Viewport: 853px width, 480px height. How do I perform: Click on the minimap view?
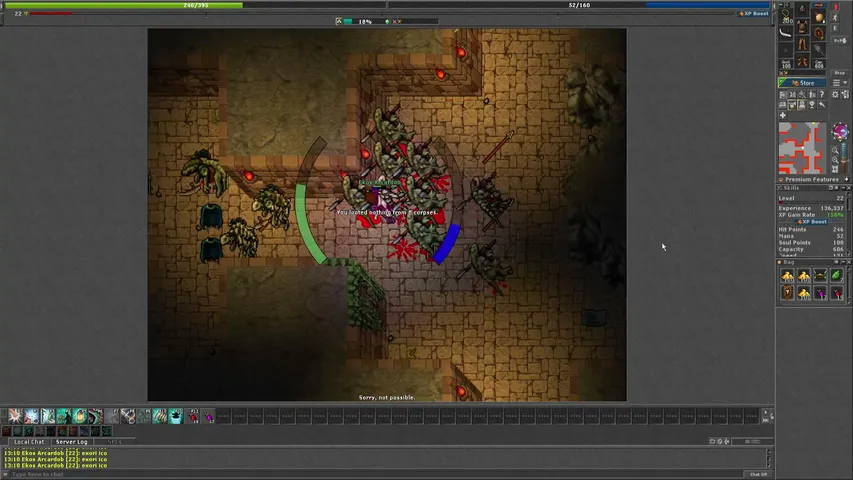[802, 148]
